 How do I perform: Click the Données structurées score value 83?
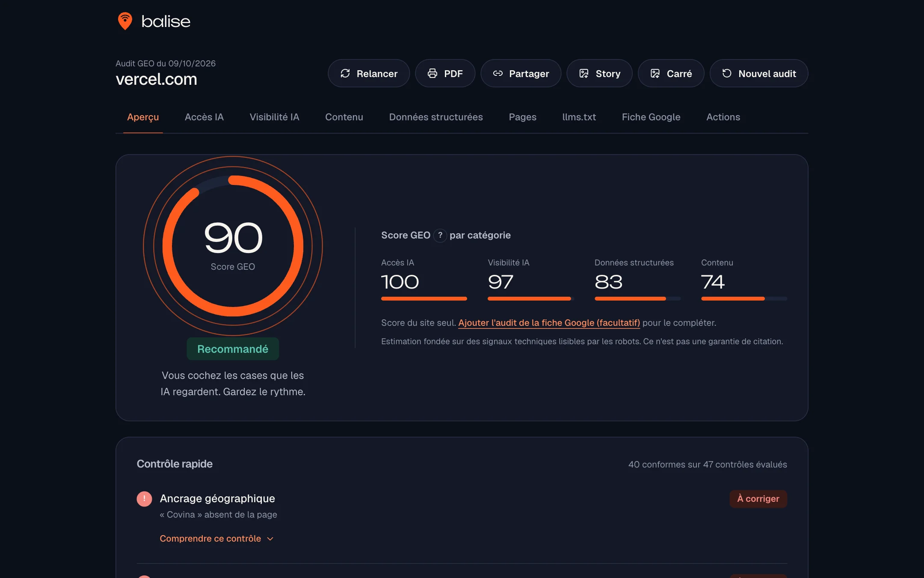click(608, 282)
